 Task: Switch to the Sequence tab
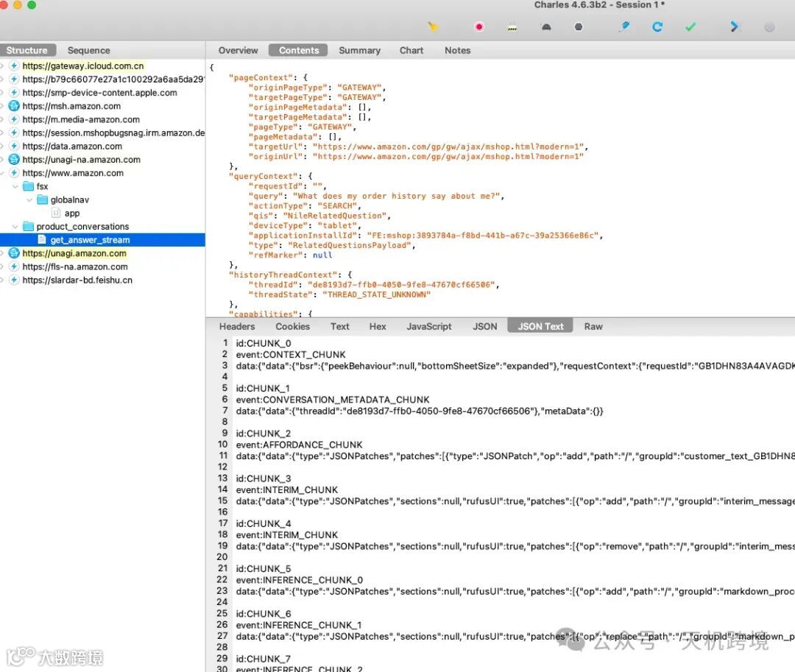pyautogui.click(x=88, y=50)
